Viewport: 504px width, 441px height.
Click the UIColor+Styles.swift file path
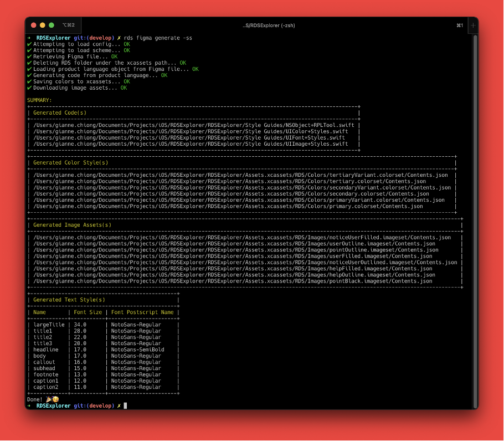[191, 131]
